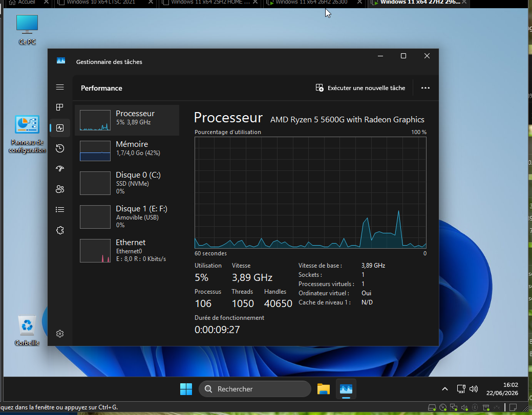The width and height of the screenshot is (532, 415).
Task: Open the Services puzzle-piece icon
Action: click(60, 230)
